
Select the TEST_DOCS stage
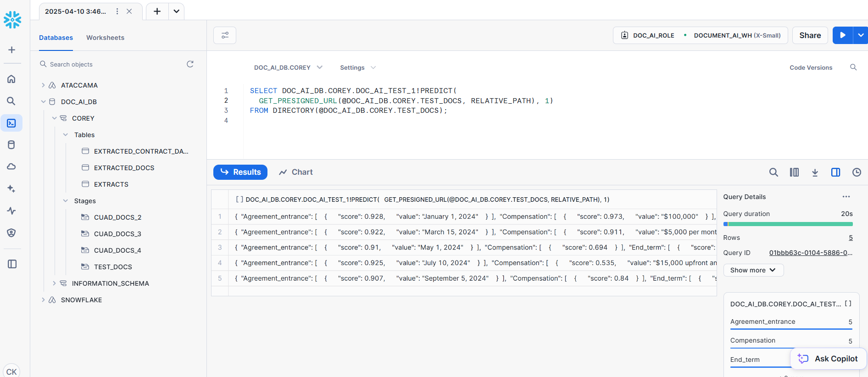(107, 267)
